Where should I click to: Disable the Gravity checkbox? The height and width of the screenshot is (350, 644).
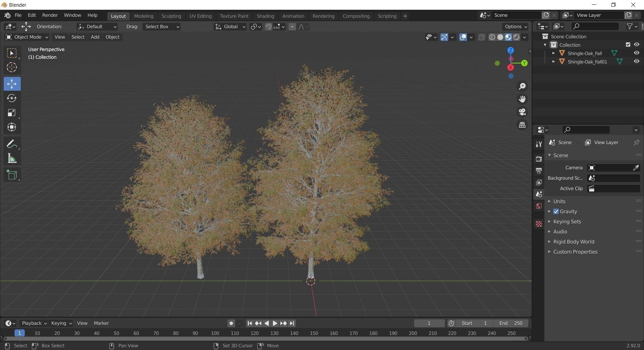point(556,211)
